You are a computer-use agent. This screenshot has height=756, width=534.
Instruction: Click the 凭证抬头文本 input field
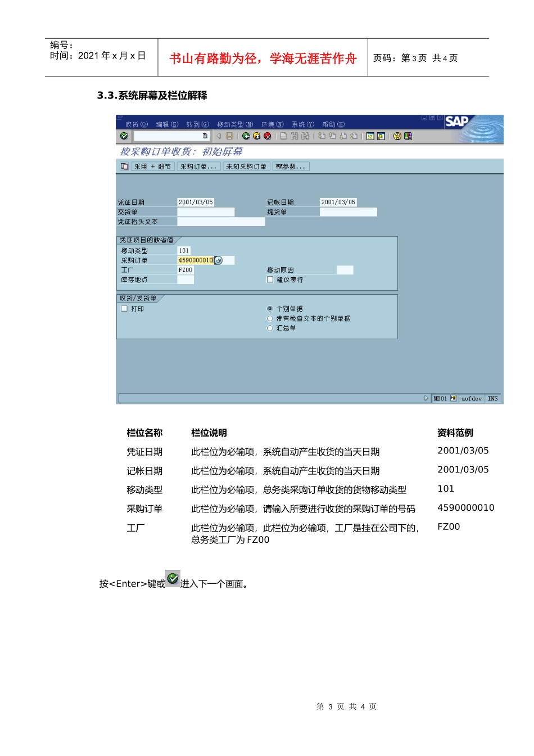(221, 222)
